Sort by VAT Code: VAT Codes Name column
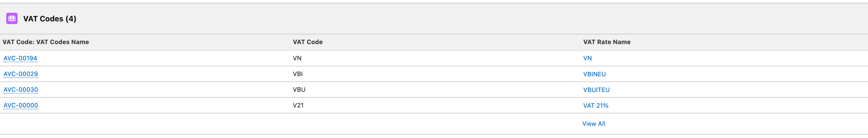 [x=46, y=42]
